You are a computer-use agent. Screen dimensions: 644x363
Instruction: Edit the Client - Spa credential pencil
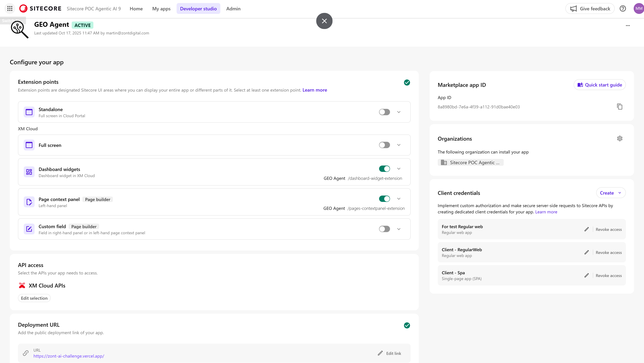pos(587,275)
